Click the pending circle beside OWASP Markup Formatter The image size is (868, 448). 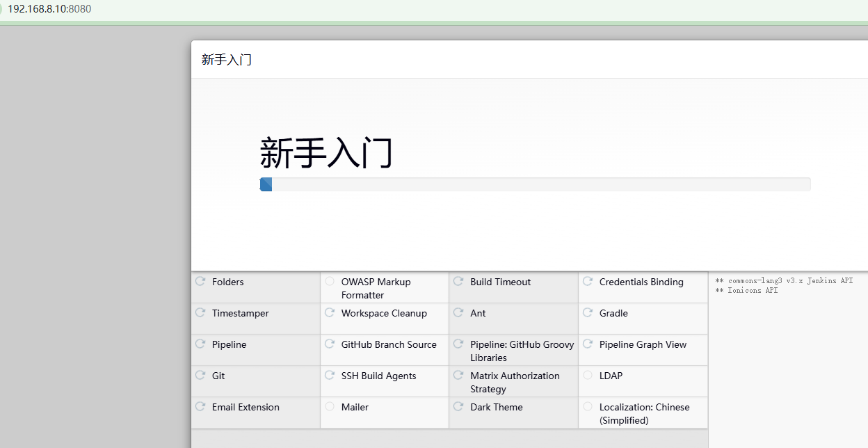[x=330, y=282]
